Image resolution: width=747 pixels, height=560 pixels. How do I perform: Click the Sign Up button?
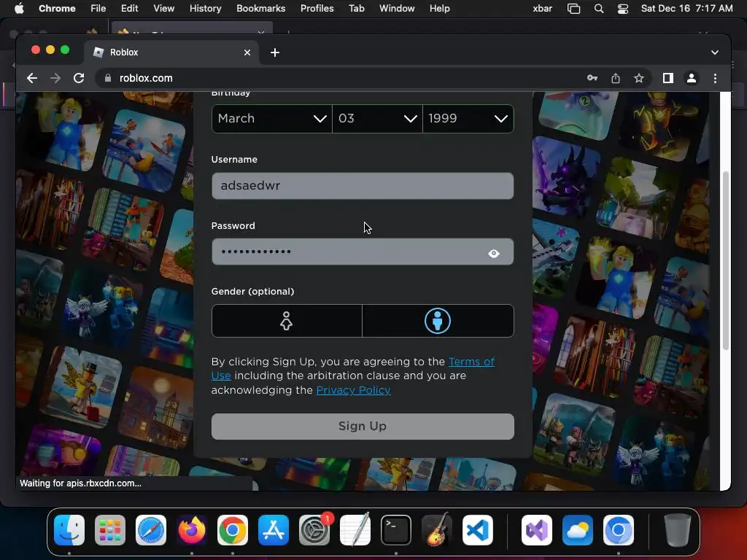tap(363, 426)
